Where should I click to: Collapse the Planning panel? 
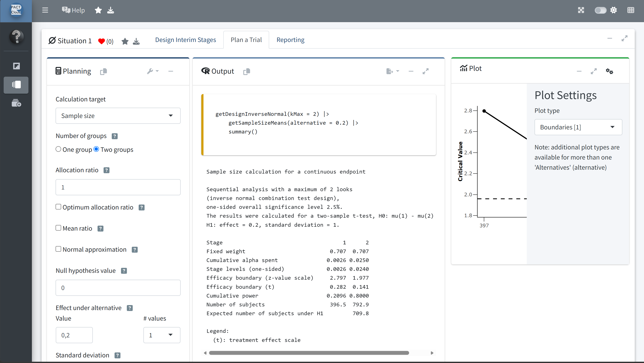pyautogui.click(x=171, y=71)
